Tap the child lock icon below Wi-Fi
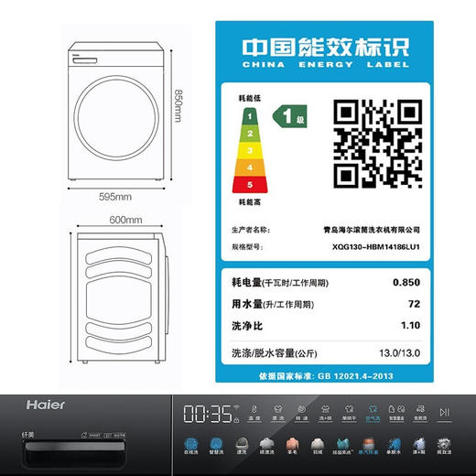The image size is (476, 476). 236,420
